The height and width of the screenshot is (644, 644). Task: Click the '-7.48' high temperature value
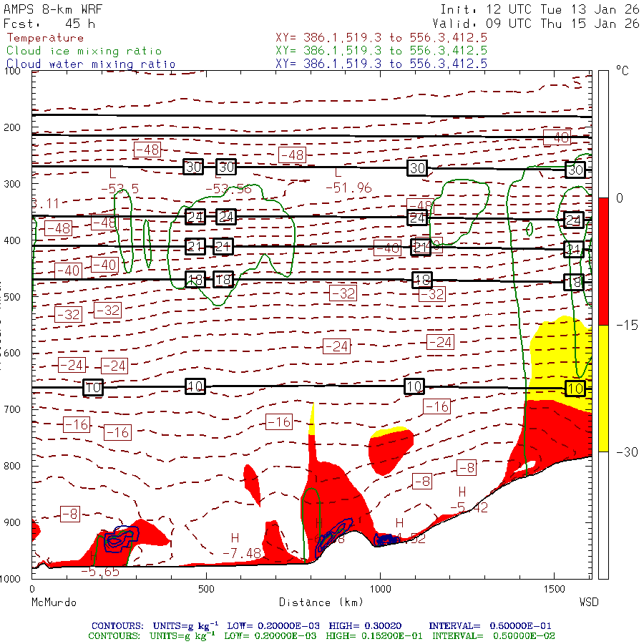coord(242,553)
